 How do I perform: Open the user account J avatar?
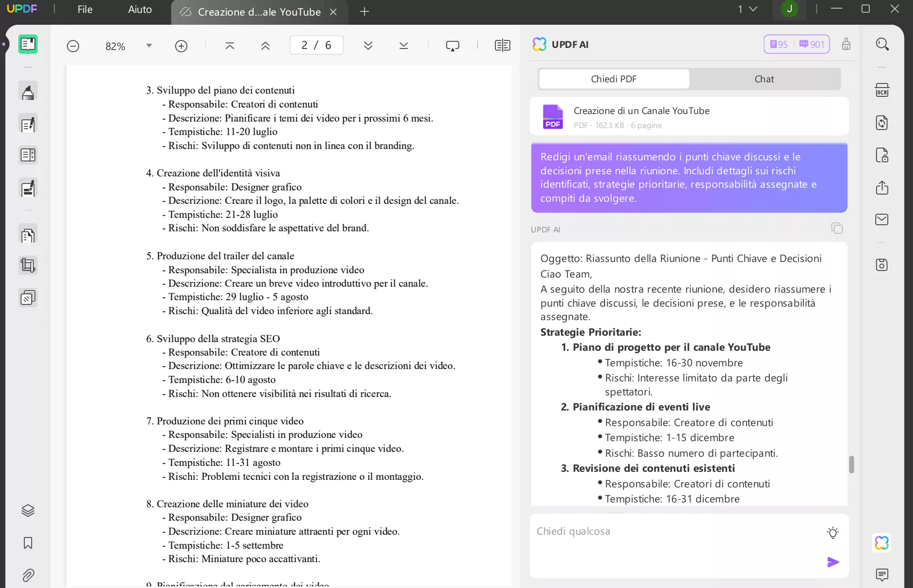pos(790,9)
